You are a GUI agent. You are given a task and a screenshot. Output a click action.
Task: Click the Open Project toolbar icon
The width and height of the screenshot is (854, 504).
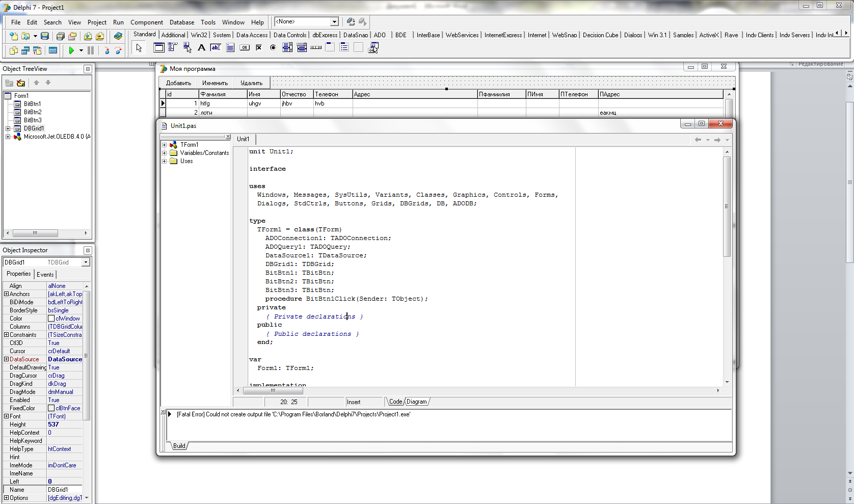[72, 36]
